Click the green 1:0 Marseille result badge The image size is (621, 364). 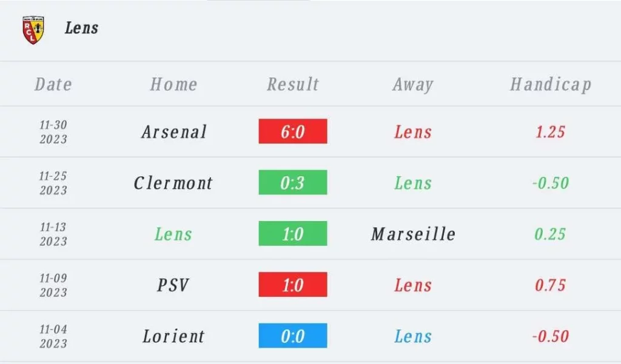click(x=293, y=233)
